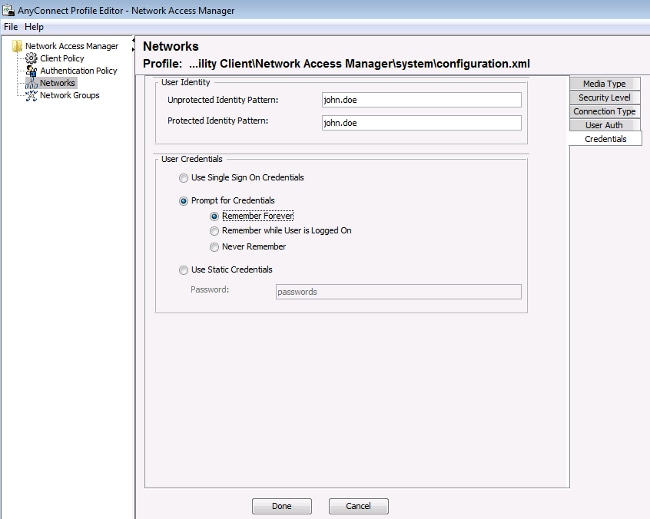This screenshot has width=650, height=519.
Task: Click the Protected Identity Pattern label
Action: pyautogui.click(x=218, y=121)
